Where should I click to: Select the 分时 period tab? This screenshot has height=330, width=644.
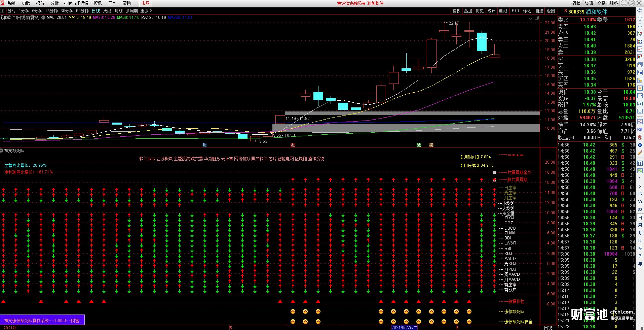12,11
